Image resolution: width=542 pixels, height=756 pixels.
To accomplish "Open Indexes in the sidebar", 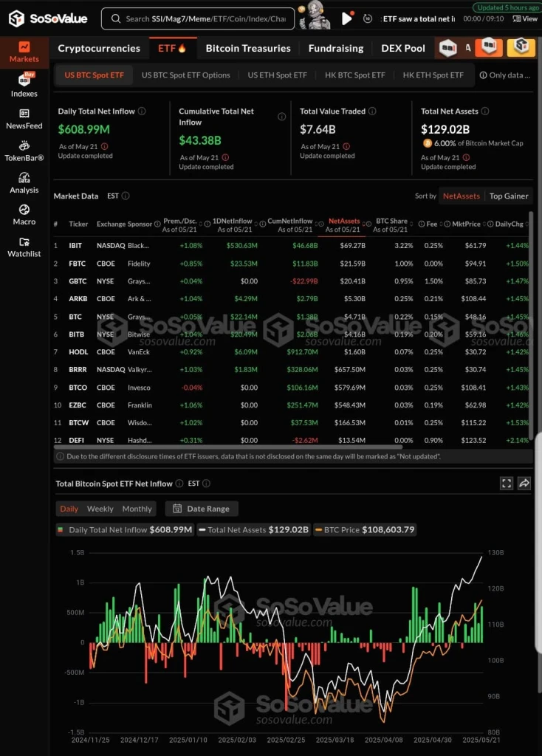I will coord(24,86).
